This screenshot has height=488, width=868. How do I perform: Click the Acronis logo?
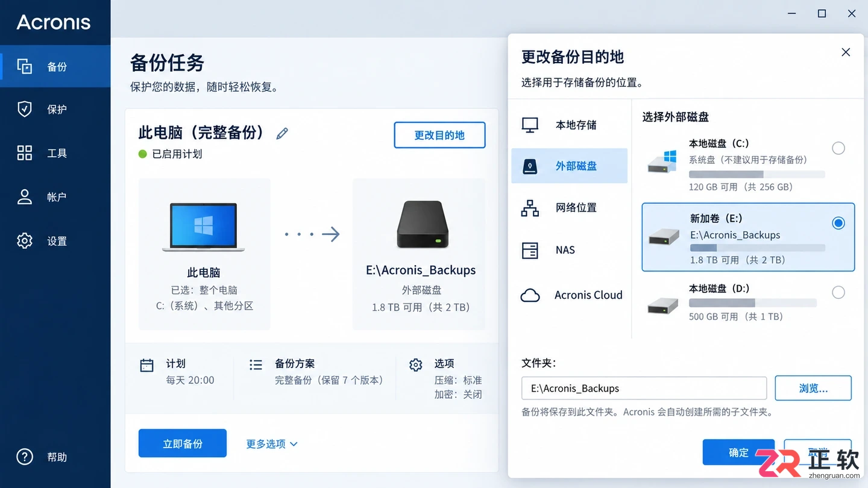(54, 22)
